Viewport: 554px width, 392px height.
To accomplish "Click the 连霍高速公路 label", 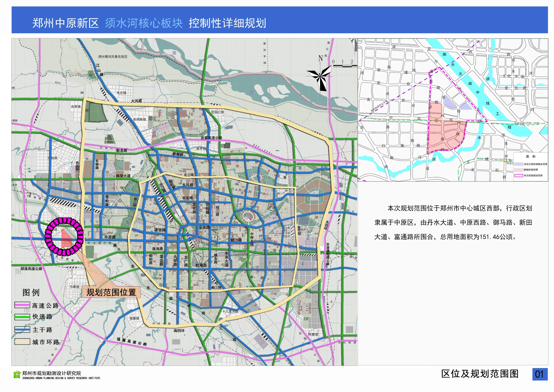I will tap(211, 138).
